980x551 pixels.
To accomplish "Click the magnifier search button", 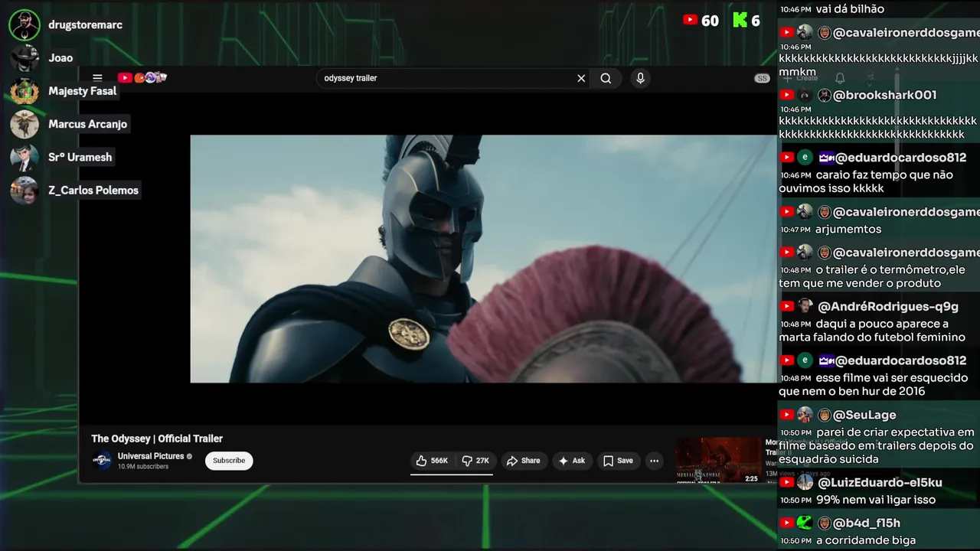I will pyautogui.click(x=606, y=78).
